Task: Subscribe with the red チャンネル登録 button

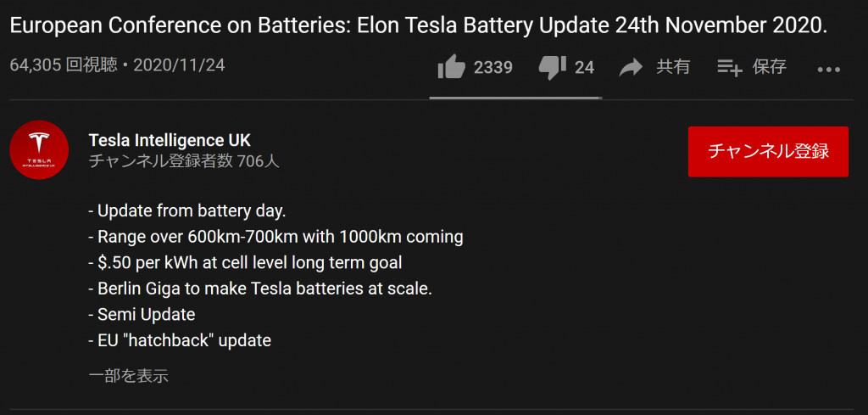Action: (768, 152)
